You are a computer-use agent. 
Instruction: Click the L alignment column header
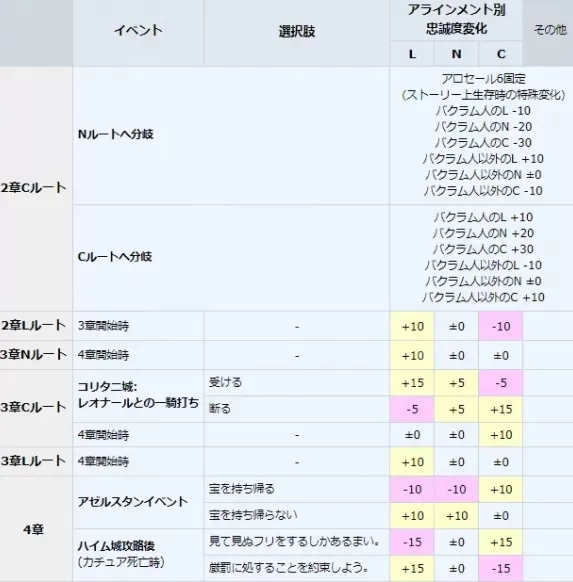click(412, 54)
